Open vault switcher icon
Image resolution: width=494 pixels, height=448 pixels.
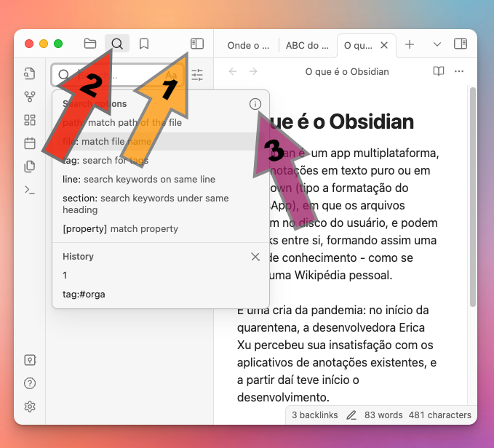(x=30, y=360)
